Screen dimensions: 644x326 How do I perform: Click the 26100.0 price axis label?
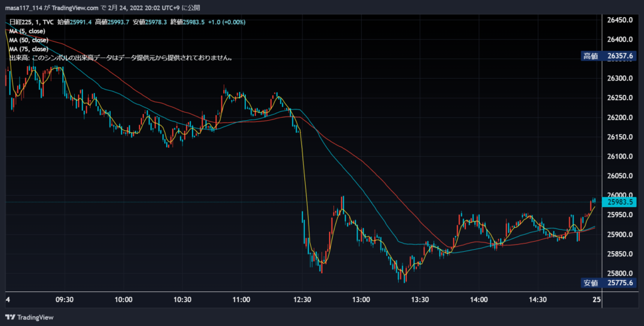pyautogui.click(x=619, y=157)
